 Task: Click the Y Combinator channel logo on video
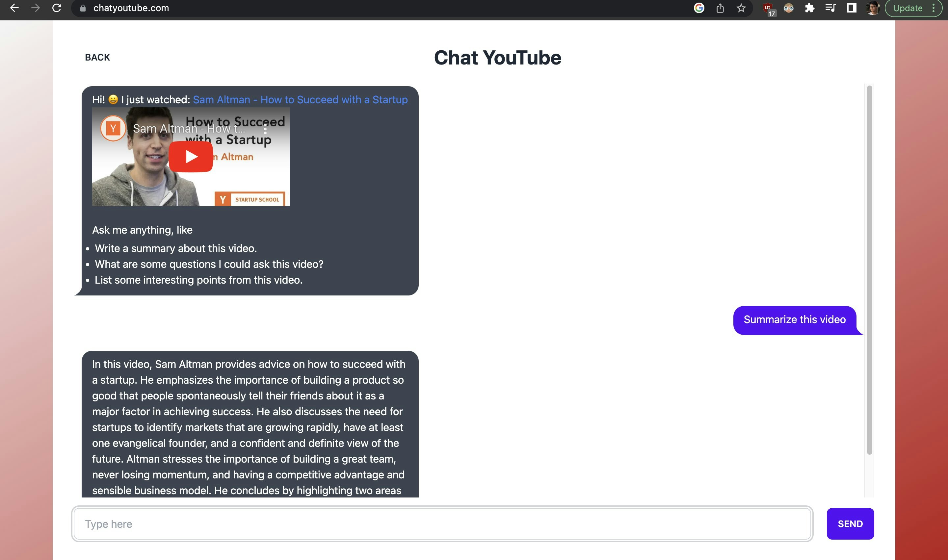coord(113,129)
